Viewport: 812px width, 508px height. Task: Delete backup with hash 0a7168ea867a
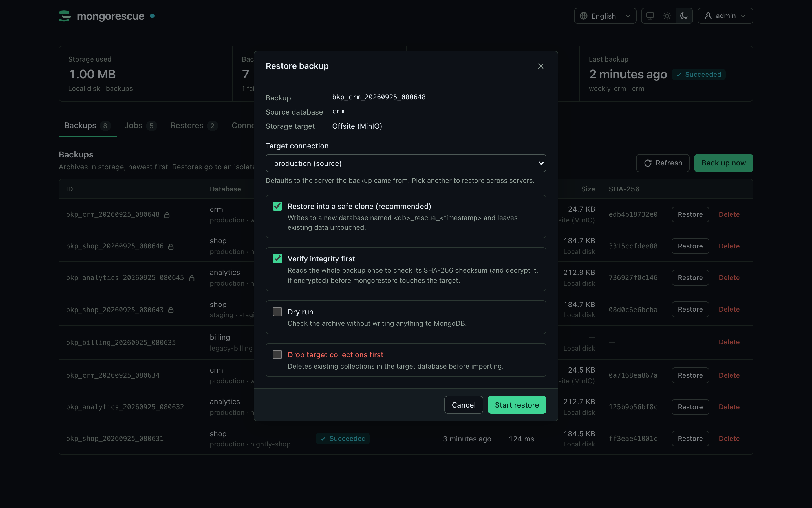coord(729,375)
